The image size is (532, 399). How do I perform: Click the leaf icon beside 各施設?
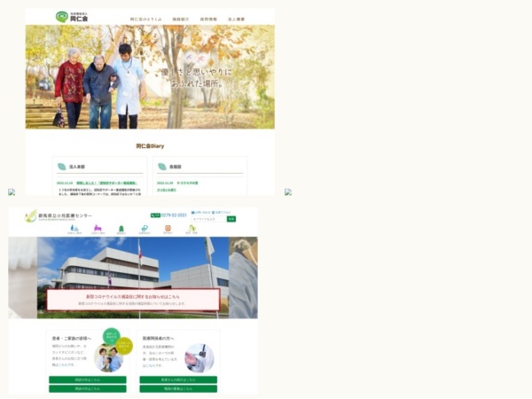162,167
